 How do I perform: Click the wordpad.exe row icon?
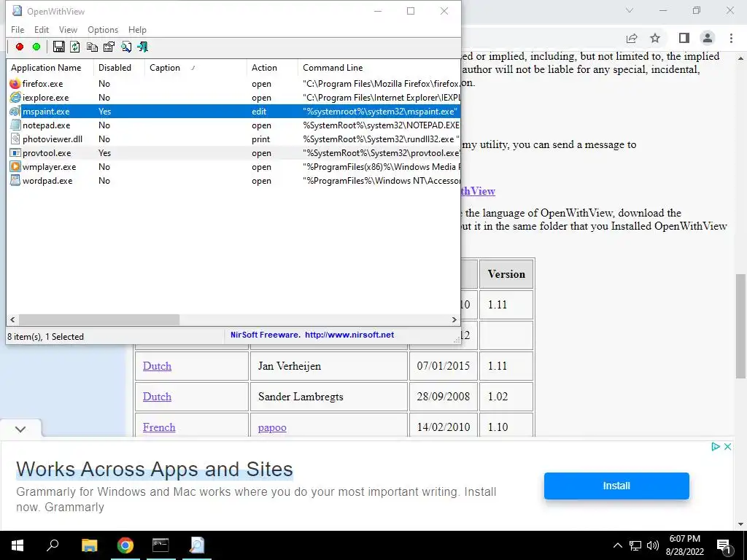(x=15, y=181)
